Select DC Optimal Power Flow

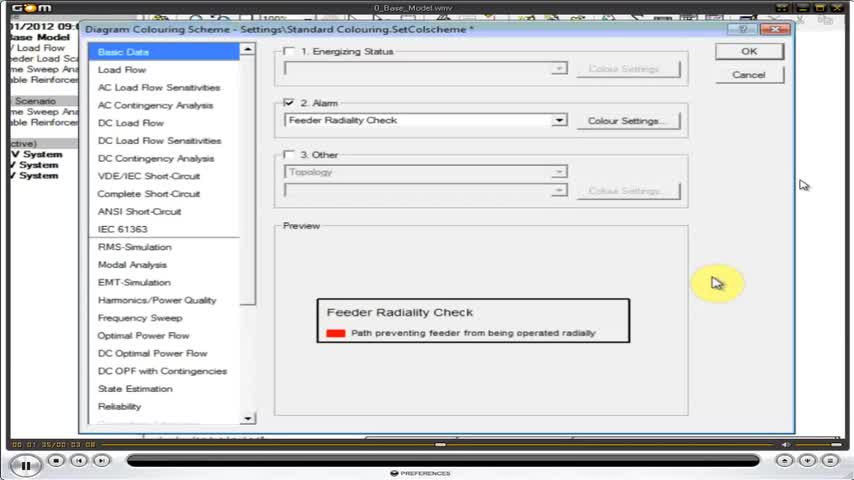(152, 353)
